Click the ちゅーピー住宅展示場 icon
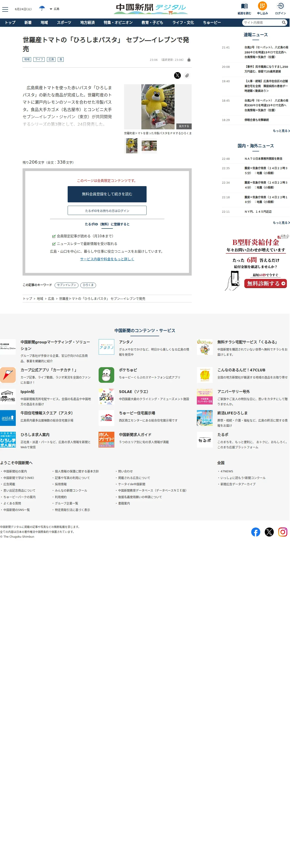The image size is (290, 868). (x=106, y=418)
